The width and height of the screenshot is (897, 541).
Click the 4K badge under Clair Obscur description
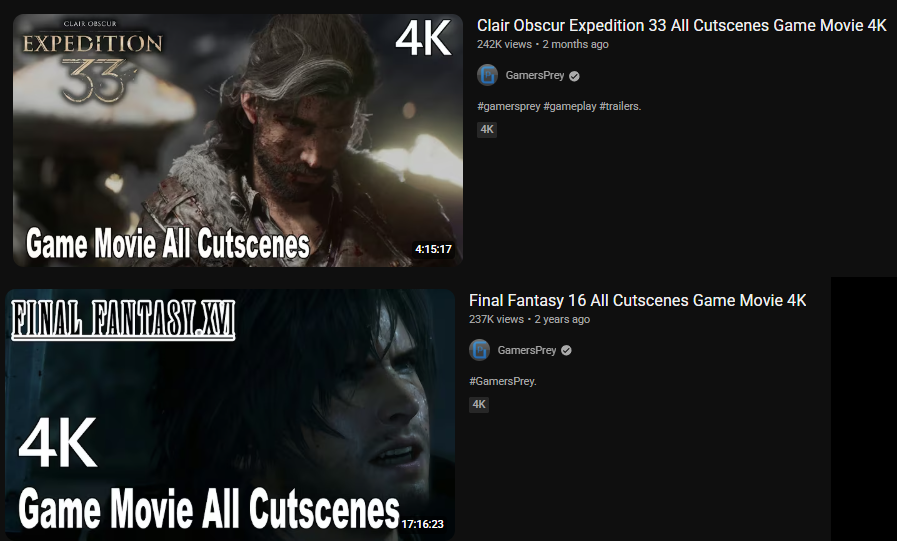487,130
